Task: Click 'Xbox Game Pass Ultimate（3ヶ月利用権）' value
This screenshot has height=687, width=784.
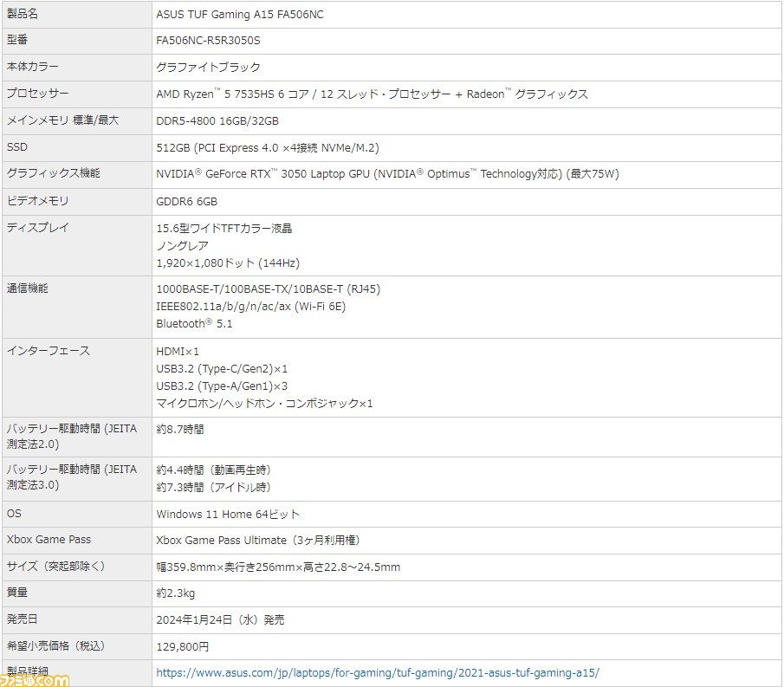Action: point(258,540)
